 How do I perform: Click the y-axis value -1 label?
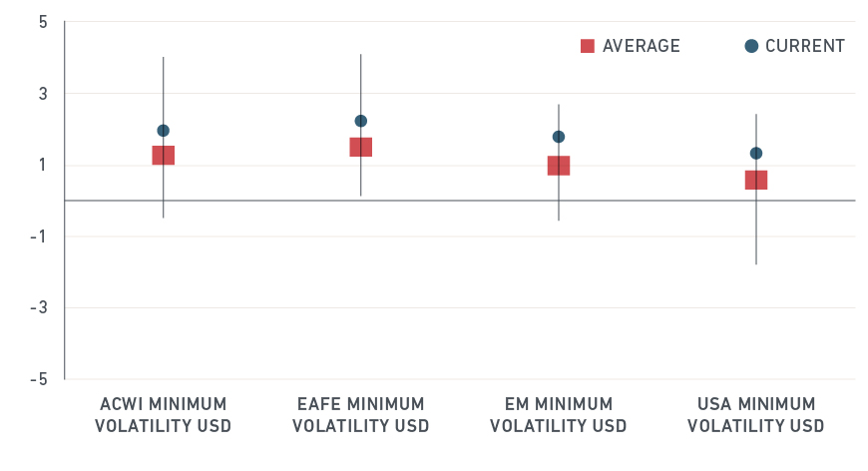point(40,236)
